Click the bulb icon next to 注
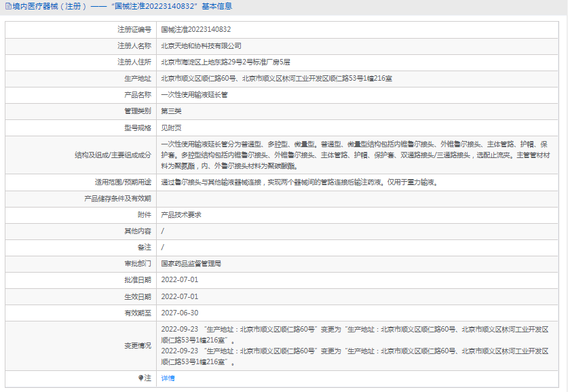Image resolution: width=568 pixels, height=392 pixels. click(141, 378)
